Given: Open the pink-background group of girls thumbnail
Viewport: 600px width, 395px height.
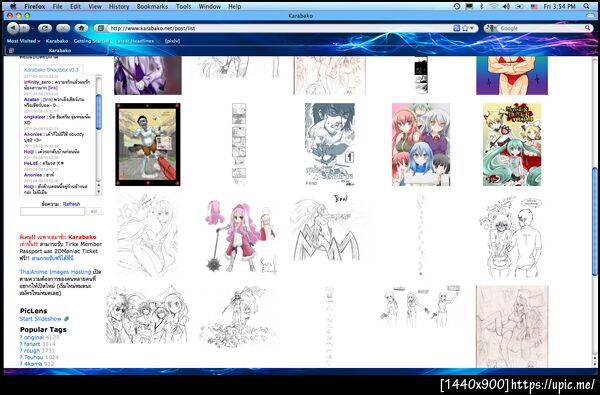Looking at the screenshot, I should 421,145.
